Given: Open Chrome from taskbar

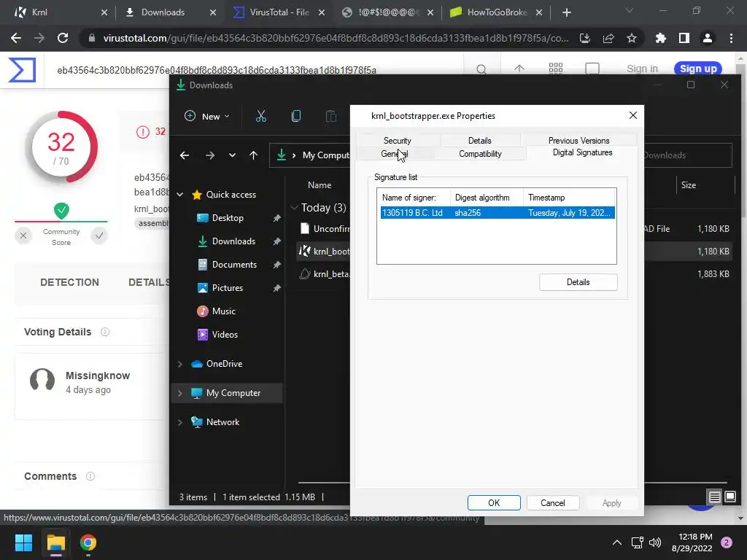Looking at the screenshot, I should (x=88, y=542).
